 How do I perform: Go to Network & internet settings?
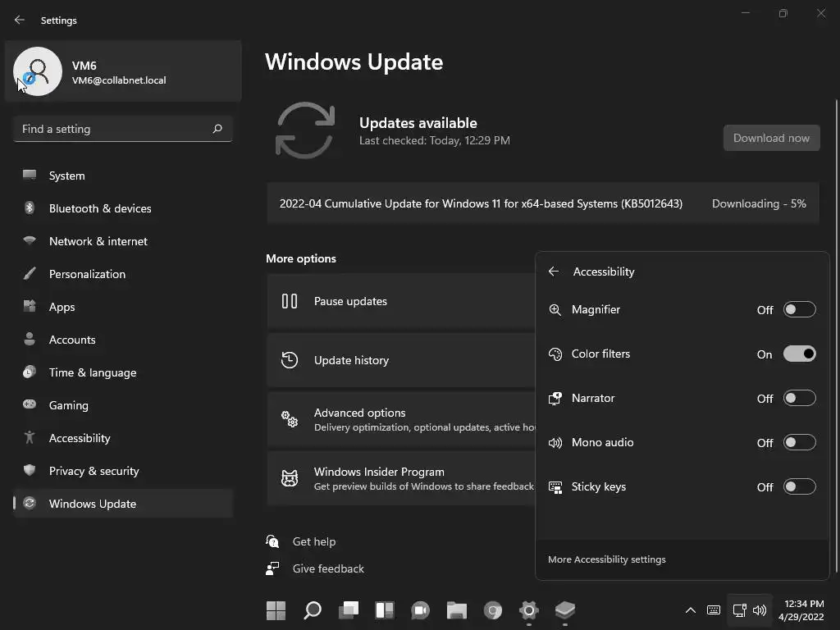(x=123, y=241)
